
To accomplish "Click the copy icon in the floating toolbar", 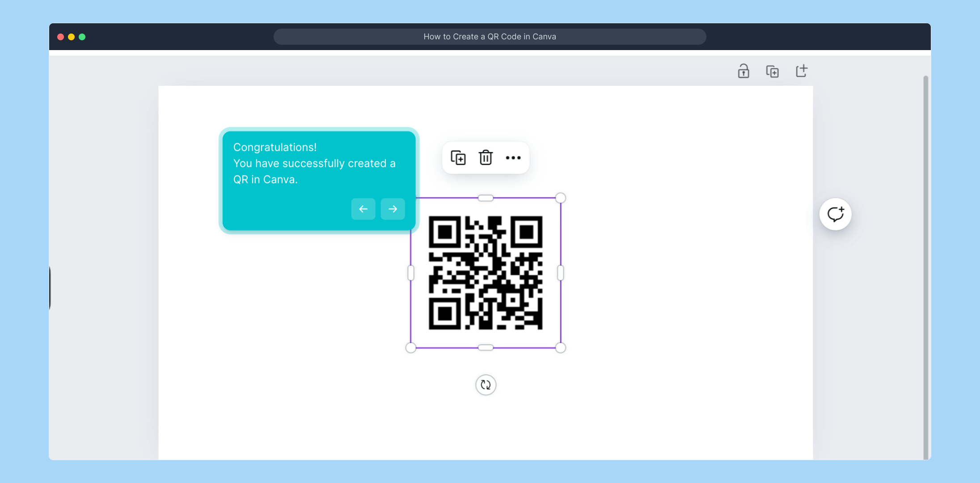I will click(x=458, y=157).
